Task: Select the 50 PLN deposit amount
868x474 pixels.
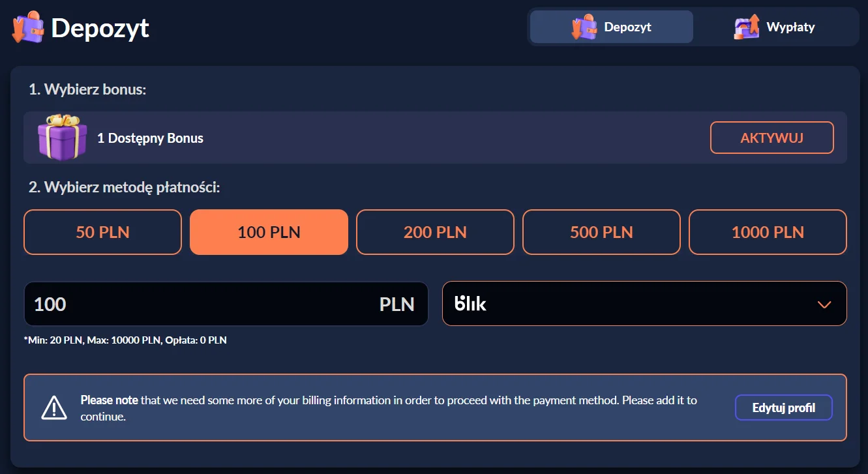Action: point(102,231)
